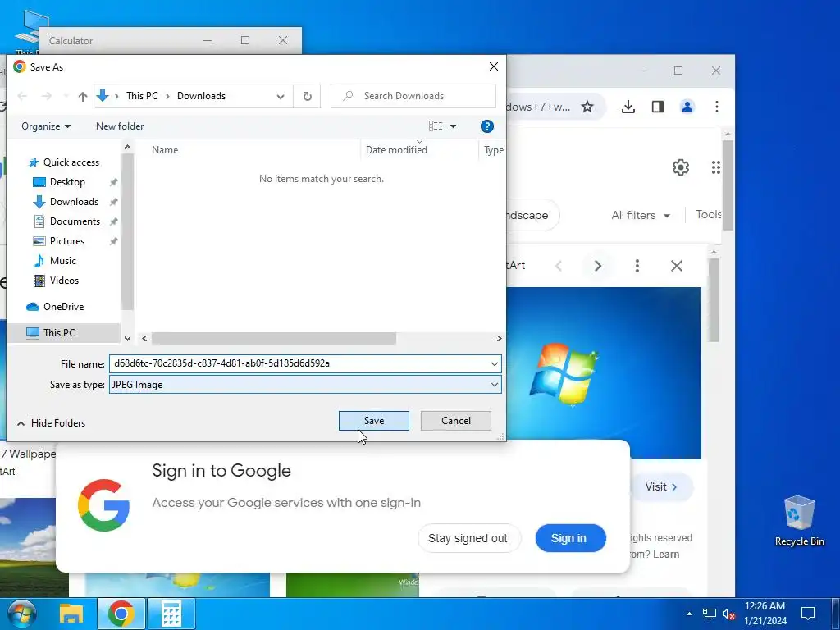Select Pictures in the navigation pane
The image size is (840, 630).
[x=67, y=241]
